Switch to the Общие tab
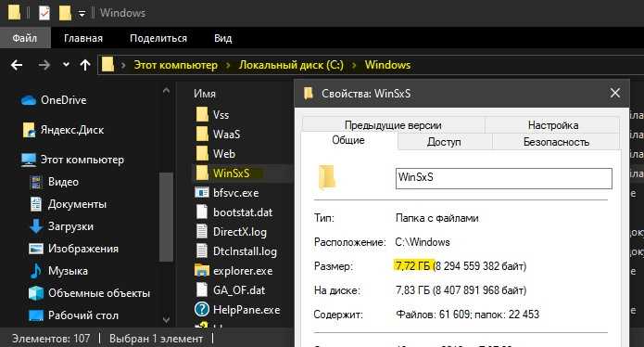The height and width of the screenshot is (347, 644). tap(348, 140)
